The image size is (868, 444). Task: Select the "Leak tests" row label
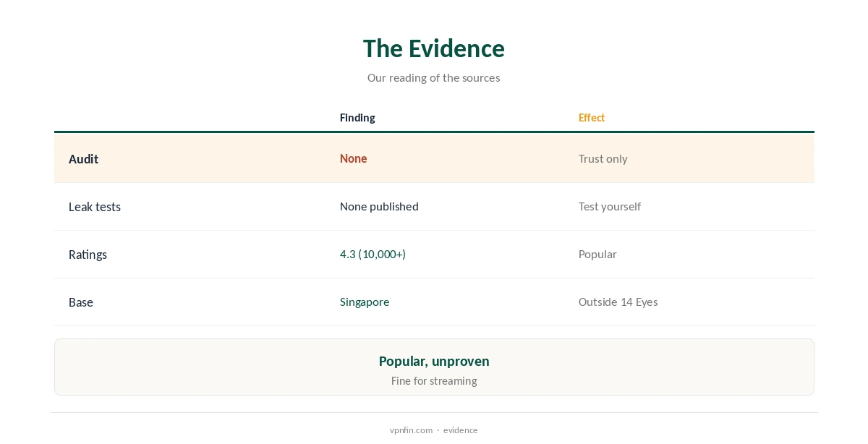tap(95, 207)
